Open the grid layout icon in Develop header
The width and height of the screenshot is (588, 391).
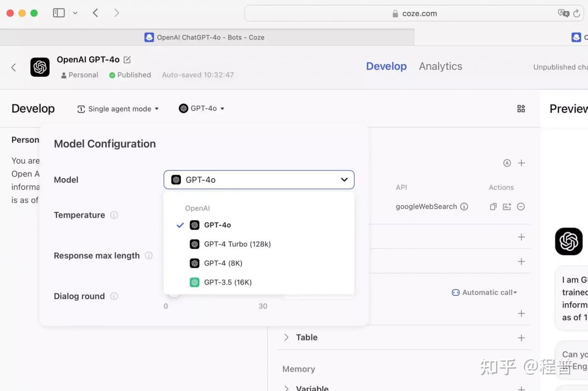click(x=521, y=108)
